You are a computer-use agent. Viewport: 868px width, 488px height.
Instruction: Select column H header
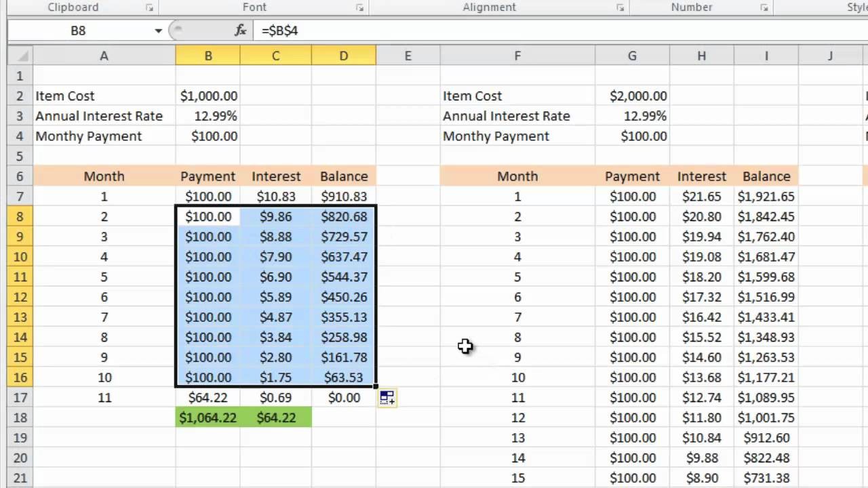pyautogui.click(x=701, y=56)
